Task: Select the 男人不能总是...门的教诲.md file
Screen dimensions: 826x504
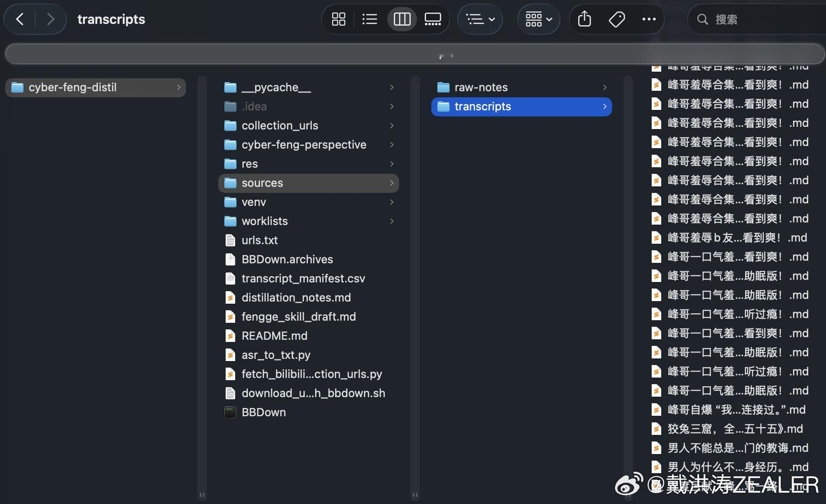Action: [730, 448]
